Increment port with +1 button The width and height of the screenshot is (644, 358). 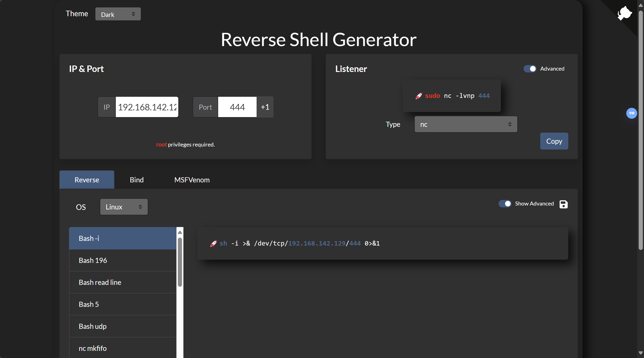(265, 107)
